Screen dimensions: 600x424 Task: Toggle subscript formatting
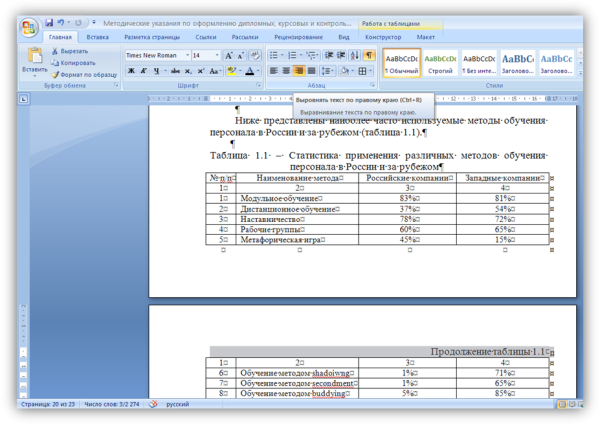point(187,71)
